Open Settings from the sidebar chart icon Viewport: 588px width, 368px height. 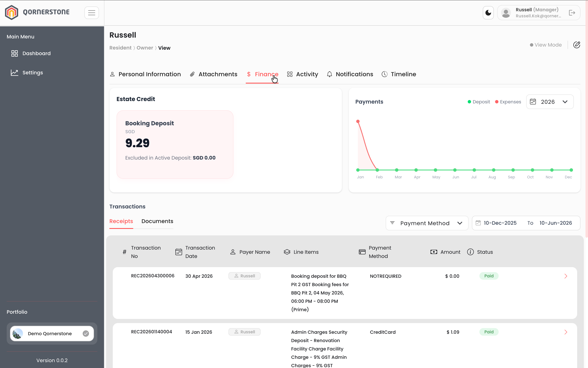tap(15, 72)
